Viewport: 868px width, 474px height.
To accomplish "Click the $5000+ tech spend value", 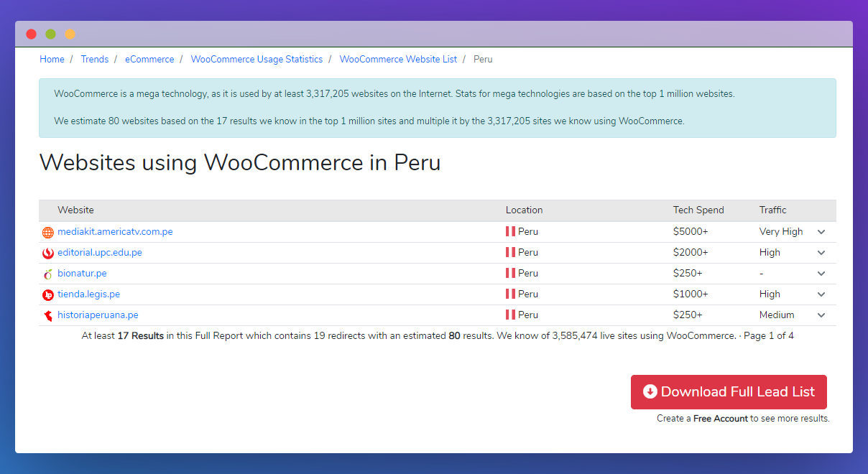I will (x=691, y=231).
